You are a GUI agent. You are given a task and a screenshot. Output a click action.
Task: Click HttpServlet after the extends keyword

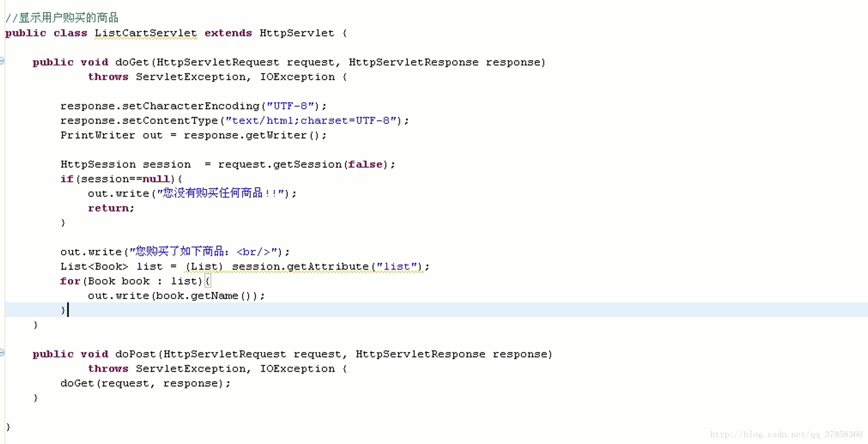297,33
